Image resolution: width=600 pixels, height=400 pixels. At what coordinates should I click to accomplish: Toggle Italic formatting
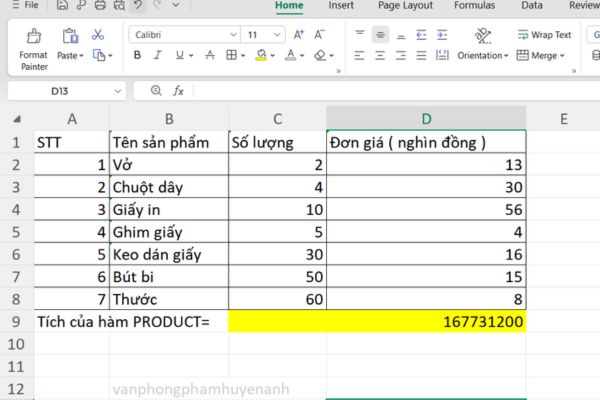[x=157, y=56]
